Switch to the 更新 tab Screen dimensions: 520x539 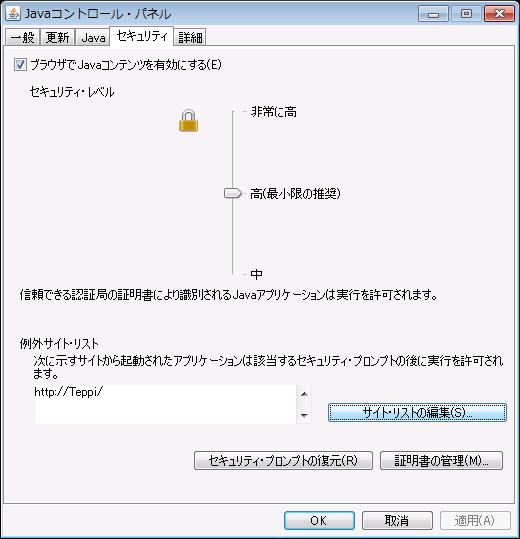point(57,37)
